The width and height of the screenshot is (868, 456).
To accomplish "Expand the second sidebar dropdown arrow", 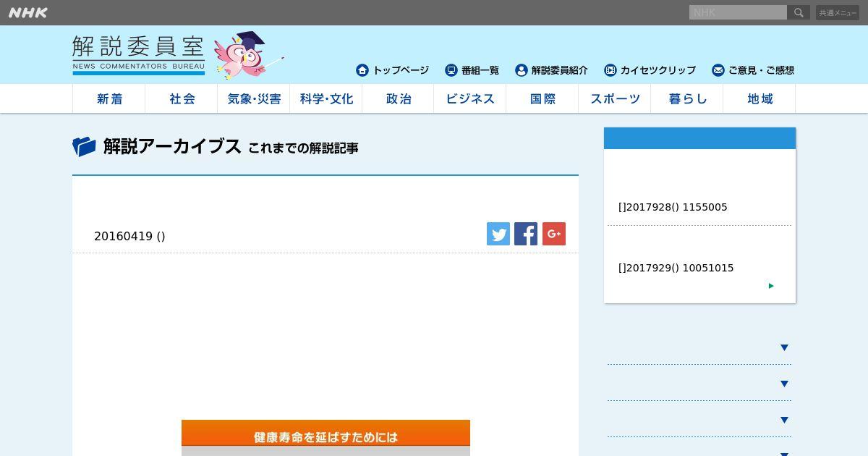I will 784,384.
